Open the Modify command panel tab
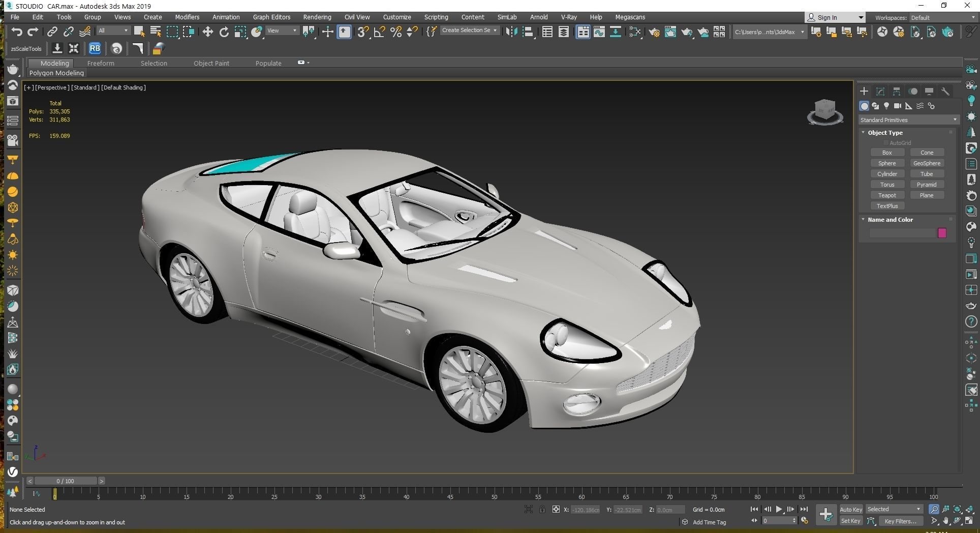Viewport: 980px width, 533px height. click(x=880, y=91)
